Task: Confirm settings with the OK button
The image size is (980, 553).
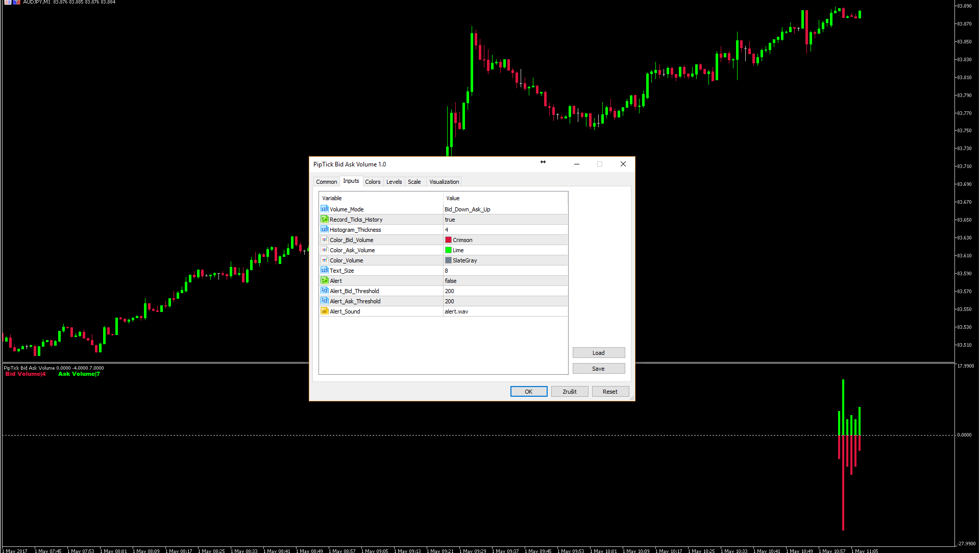Action: coord(529,392)
